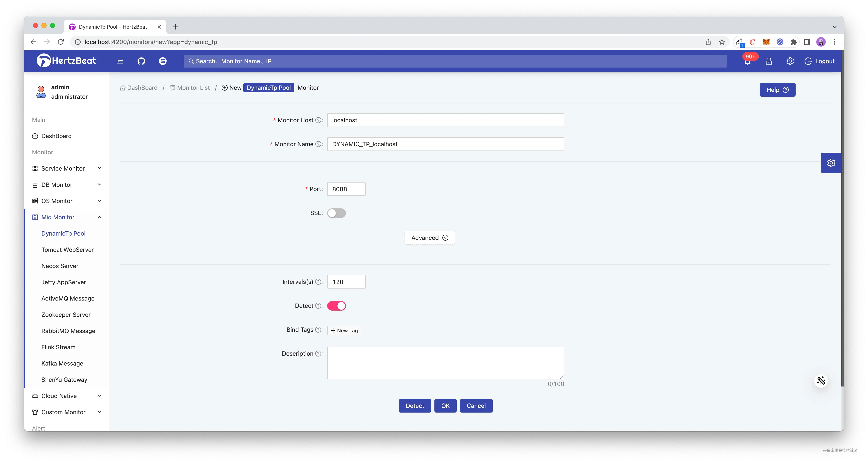
Task: Collapse sidebar with the menu fold icon
Action: 120,61
